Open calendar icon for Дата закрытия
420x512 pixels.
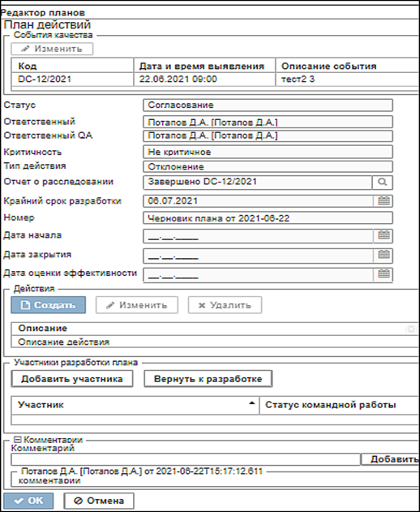point(384,255)
